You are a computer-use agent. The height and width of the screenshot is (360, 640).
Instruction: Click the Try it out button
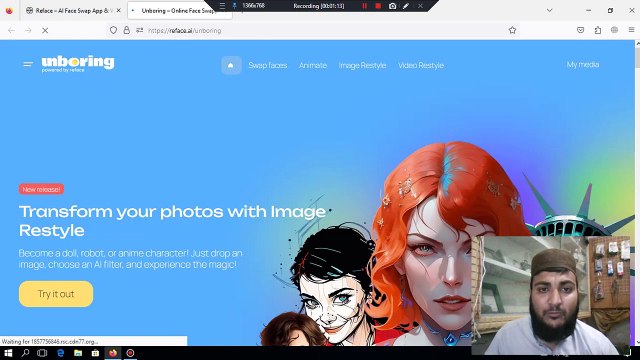[x=56, y=294]
